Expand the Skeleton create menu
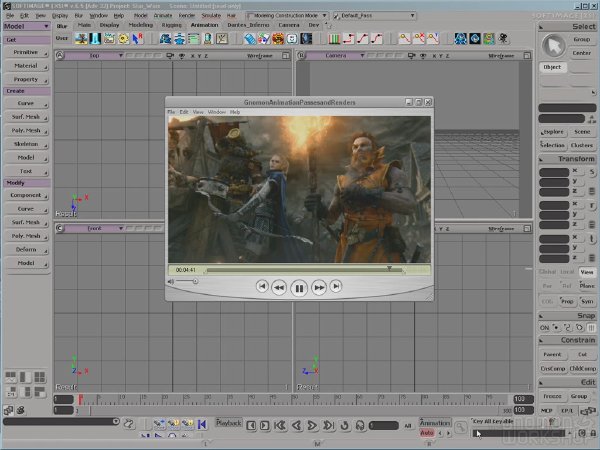 tap(27, 144)
